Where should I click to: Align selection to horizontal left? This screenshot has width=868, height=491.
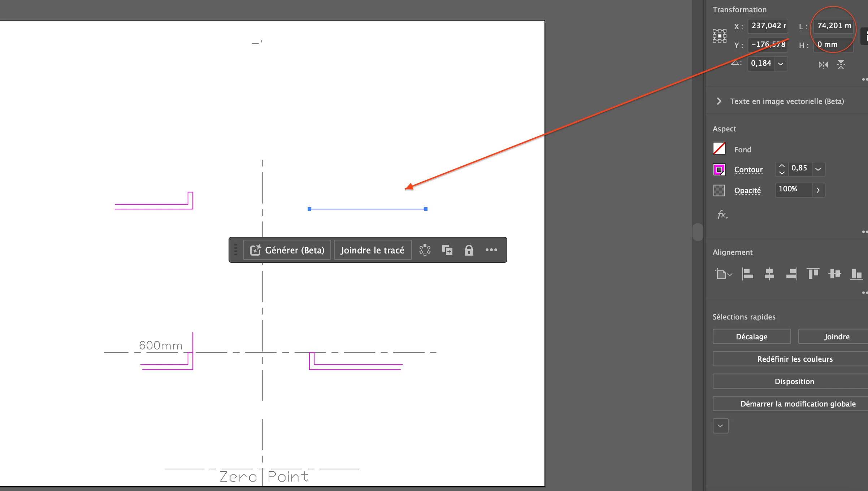(x=747, y=274)
